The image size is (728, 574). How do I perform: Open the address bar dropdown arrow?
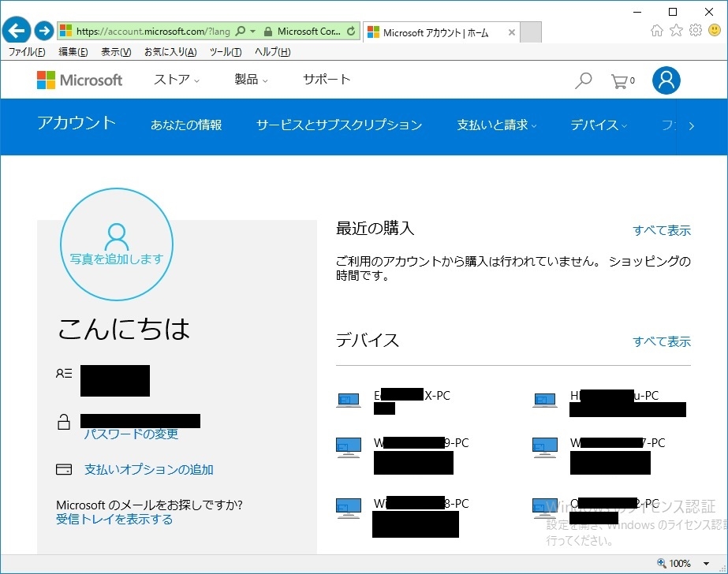[x=253, y=31]
